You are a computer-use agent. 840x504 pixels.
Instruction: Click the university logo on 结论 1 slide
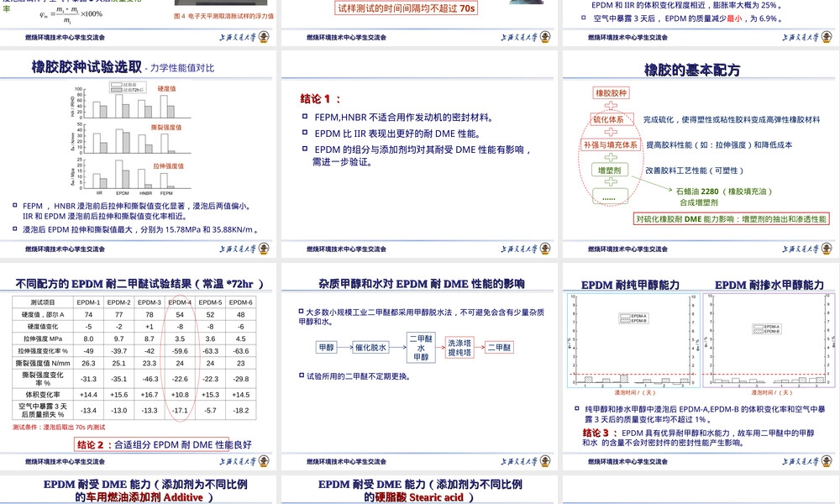tap(545, 249)
